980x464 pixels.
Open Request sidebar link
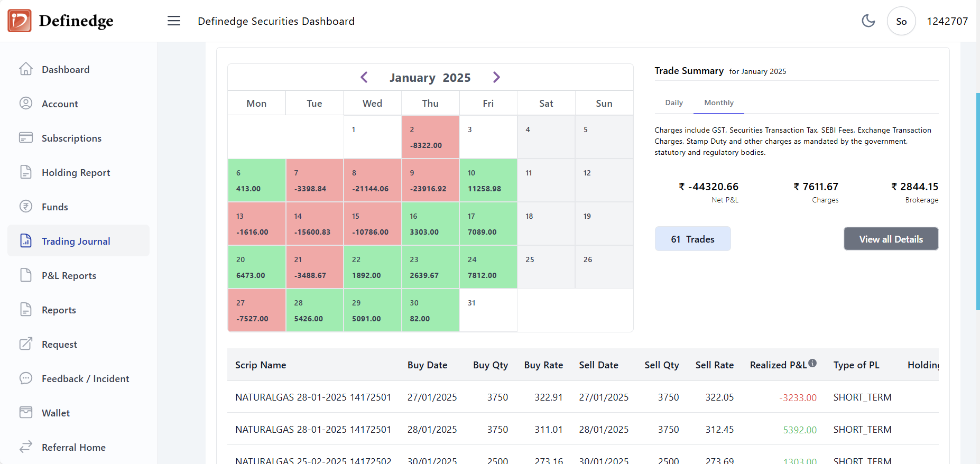(78, 344)
